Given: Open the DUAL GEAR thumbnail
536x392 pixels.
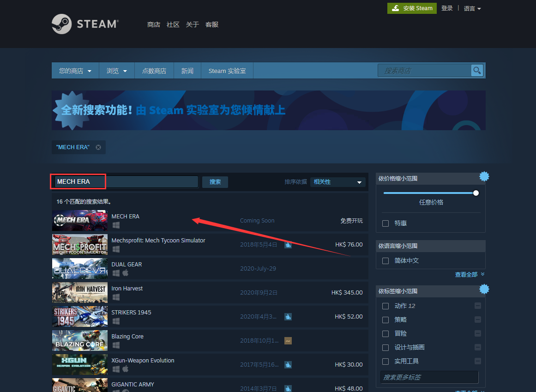Looking at the screenshot, I should coord(80,269).
